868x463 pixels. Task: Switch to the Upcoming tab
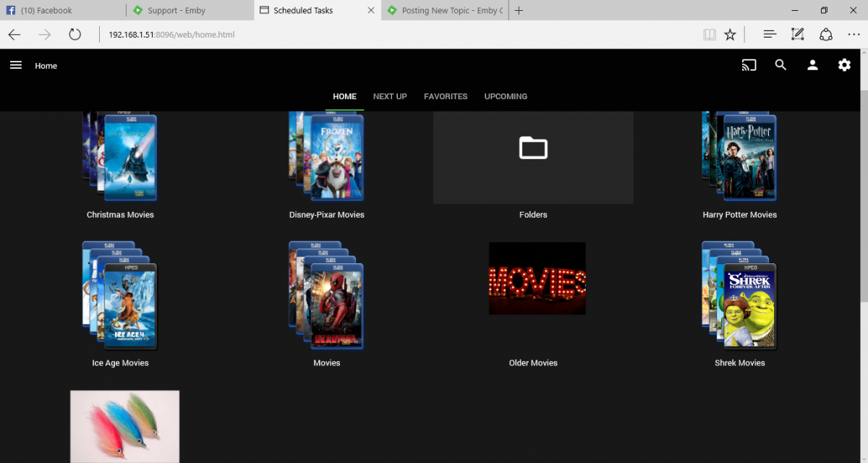[x=506, y=96]
